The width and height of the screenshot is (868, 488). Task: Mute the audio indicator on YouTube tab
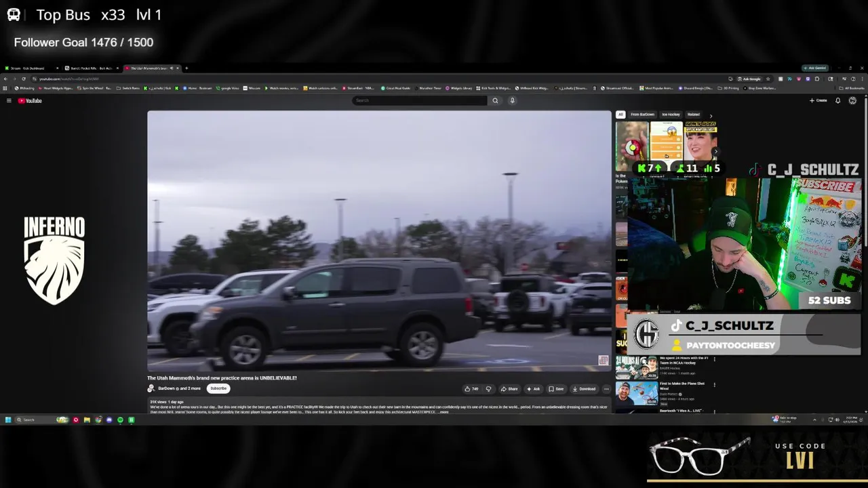[x=172, y=68]
